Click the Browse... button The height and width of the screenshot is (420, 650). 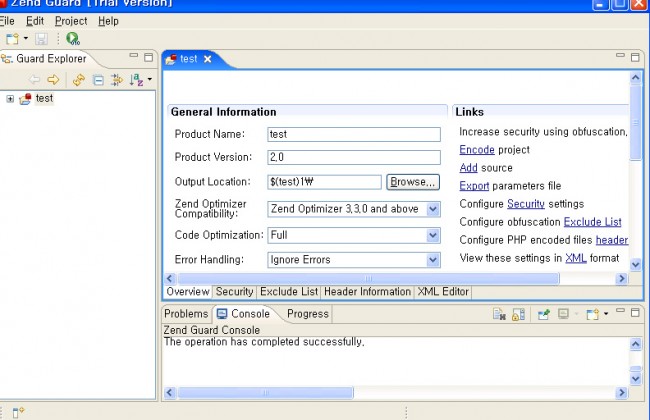click(x=412, y=182)
